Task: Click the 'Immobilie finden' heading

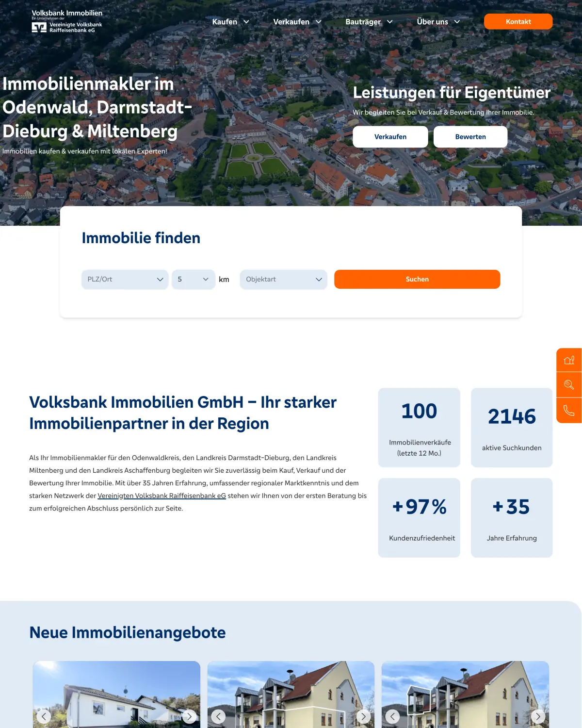Action: (x=141, y=238)
